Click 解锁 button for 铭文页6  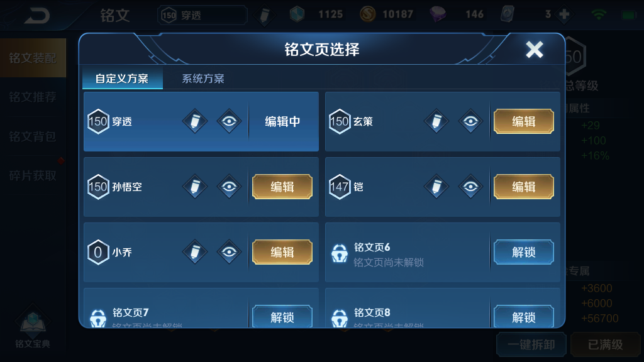pyautogui.click(x=524, y=252)
